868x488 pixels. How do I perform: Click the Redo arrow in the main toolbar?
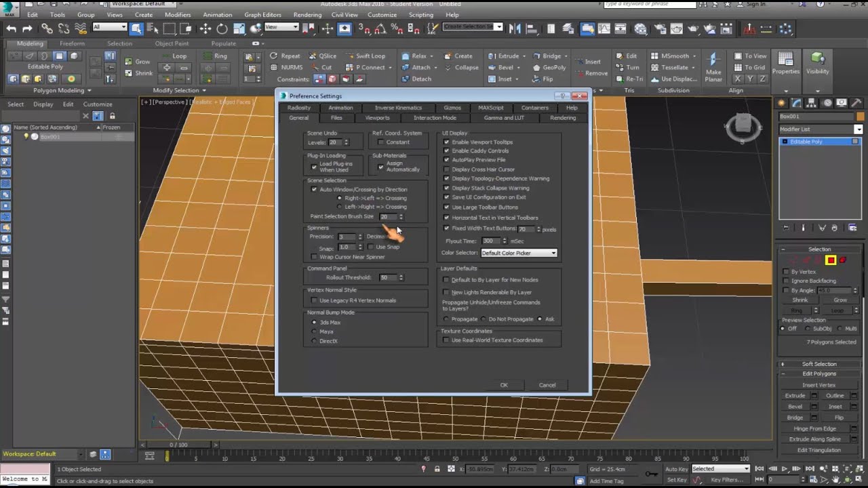[27, 28]
